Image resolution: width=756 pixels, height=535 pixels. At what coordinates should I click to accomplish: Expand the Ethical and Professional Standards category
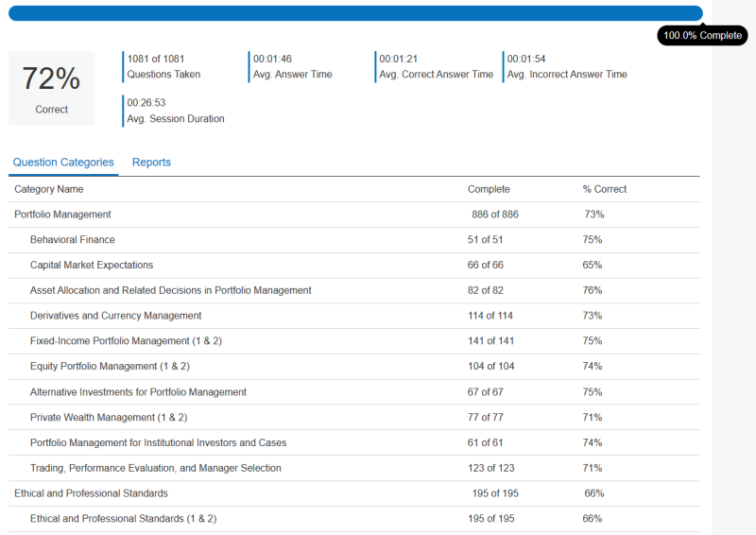pyautogui.click(x=91, y=493)
